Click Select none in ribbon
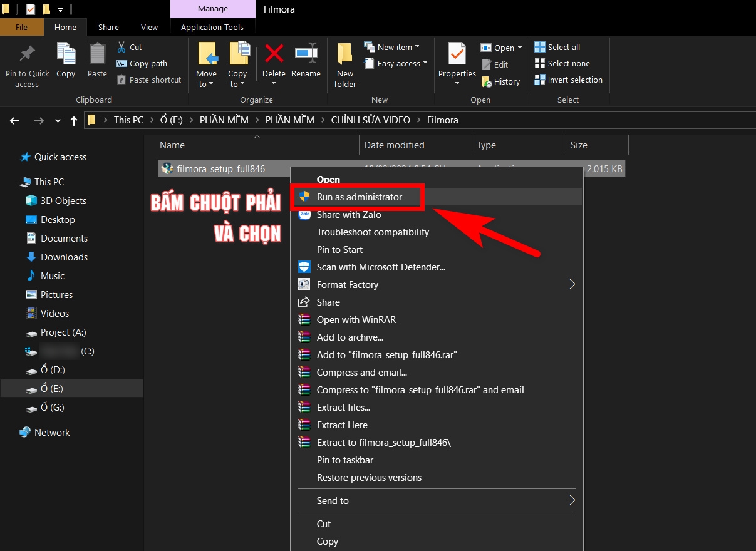This screenshot has height=551, width=756. (x=562, y=63)
